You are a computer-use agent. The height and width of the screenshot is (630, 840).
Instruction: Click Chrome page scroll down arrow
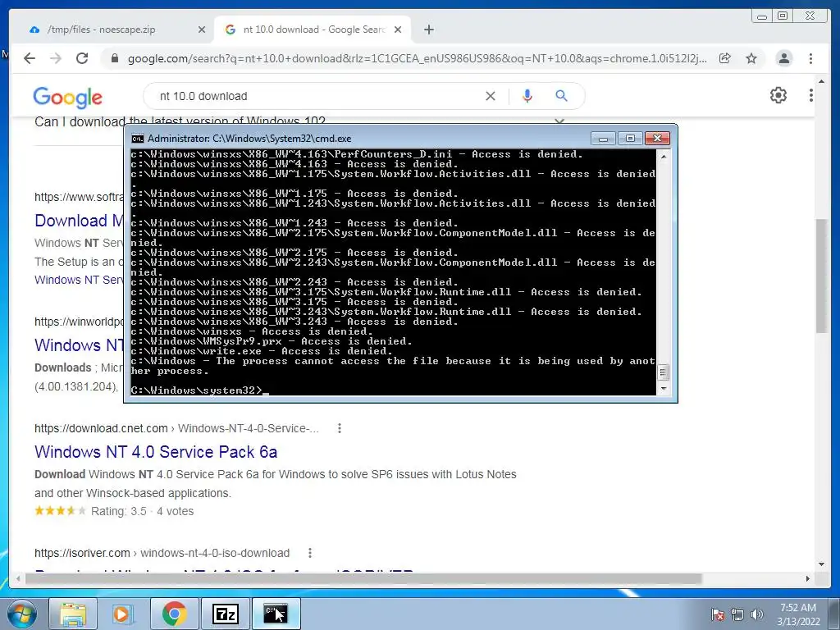tap(822, 564)
